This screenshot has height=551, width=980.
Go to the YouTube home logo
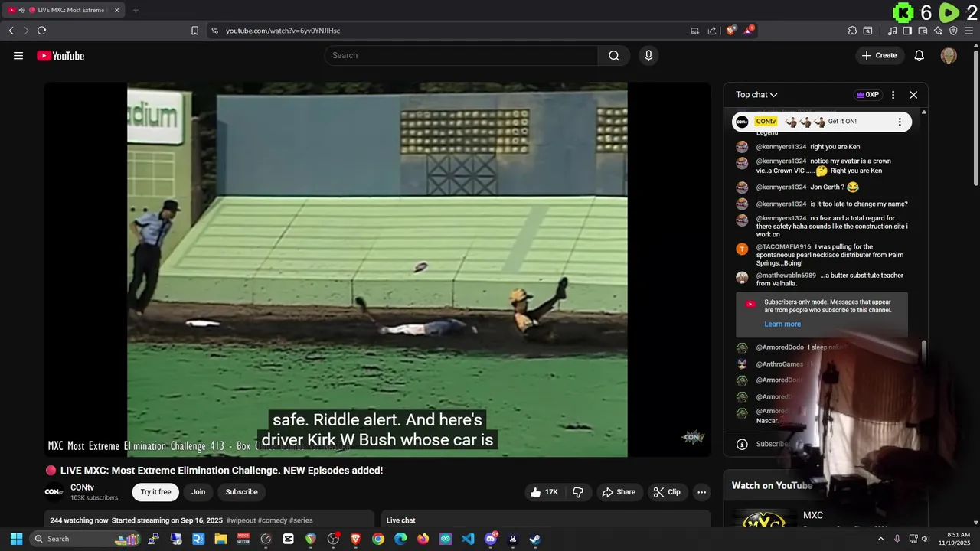click(60, 56)
